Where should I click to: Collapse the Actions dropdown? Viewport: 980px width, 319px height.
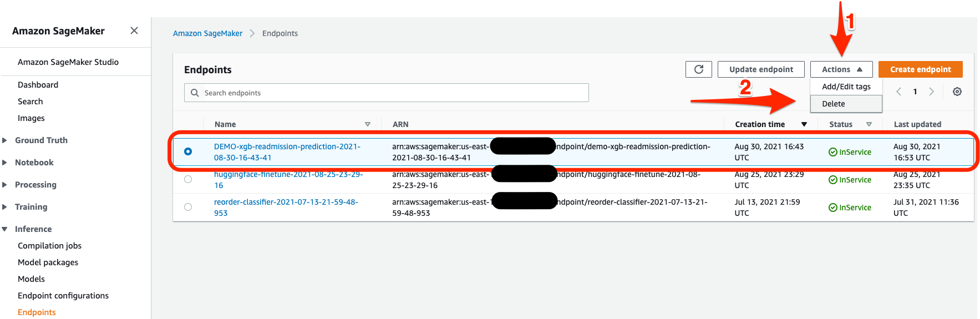click(841, 69)
